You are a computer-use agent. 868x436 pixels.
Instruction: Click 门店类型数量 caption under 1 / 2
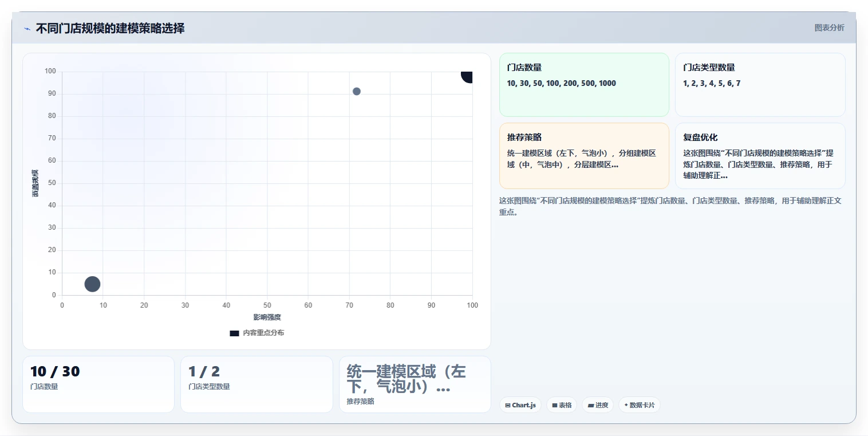pyautogui.click(x=209, y=387)
